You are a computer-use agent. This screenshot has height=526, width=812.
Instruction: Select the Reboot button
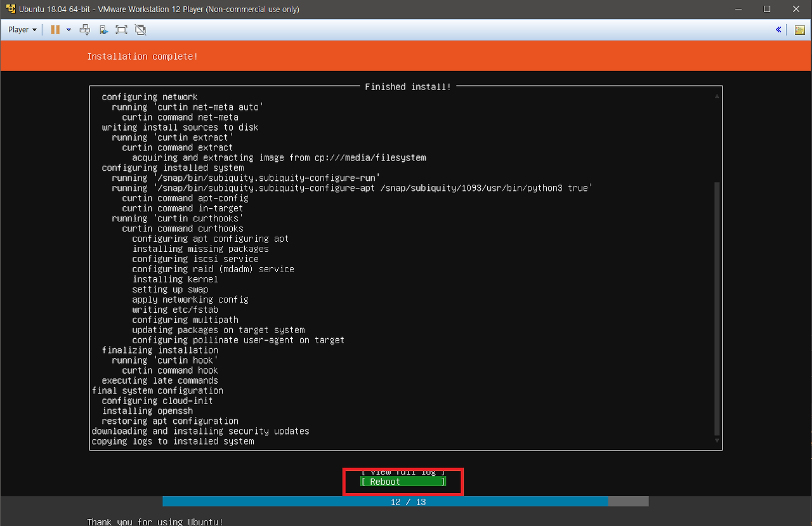(x=403, y=482)
